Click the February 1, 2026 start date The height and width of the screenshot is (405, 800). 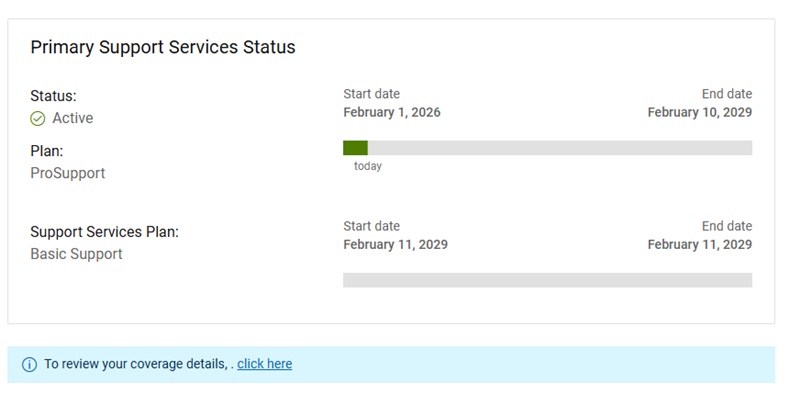[x=392, y=112]
